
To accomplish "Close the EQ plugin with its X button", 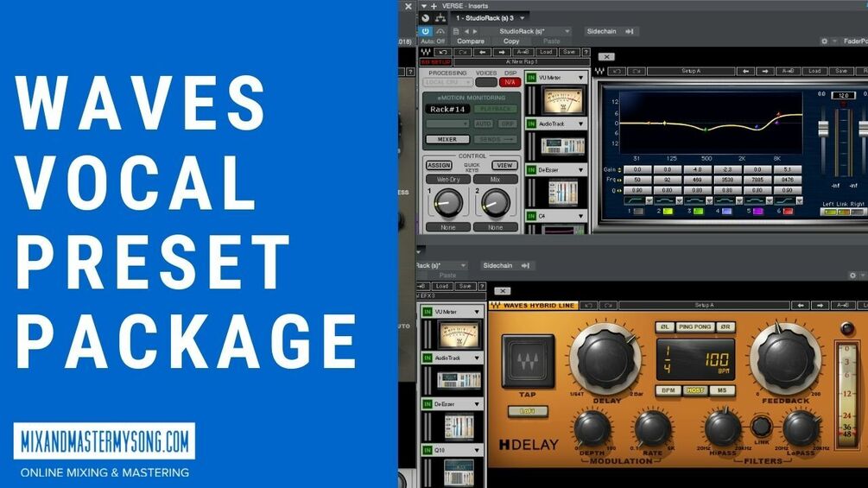I will (606, 57).
